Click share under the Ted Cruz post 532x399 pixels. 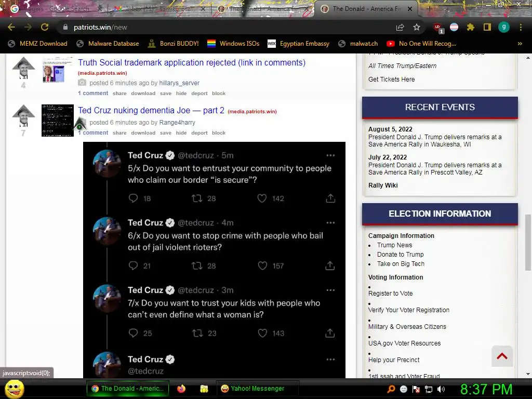pos(119,133)
